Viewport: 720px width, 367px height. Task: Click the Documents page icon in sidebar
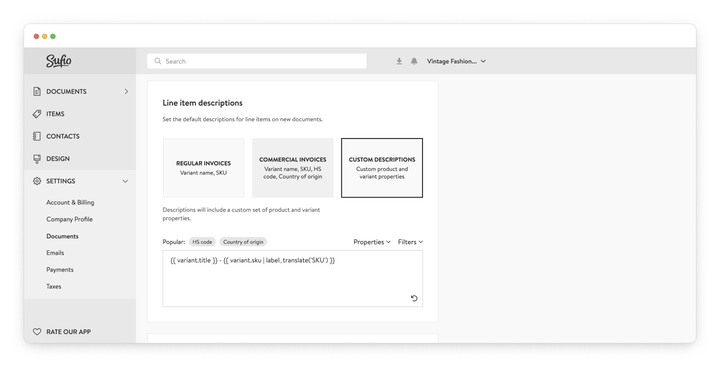(x=37, y=91)
